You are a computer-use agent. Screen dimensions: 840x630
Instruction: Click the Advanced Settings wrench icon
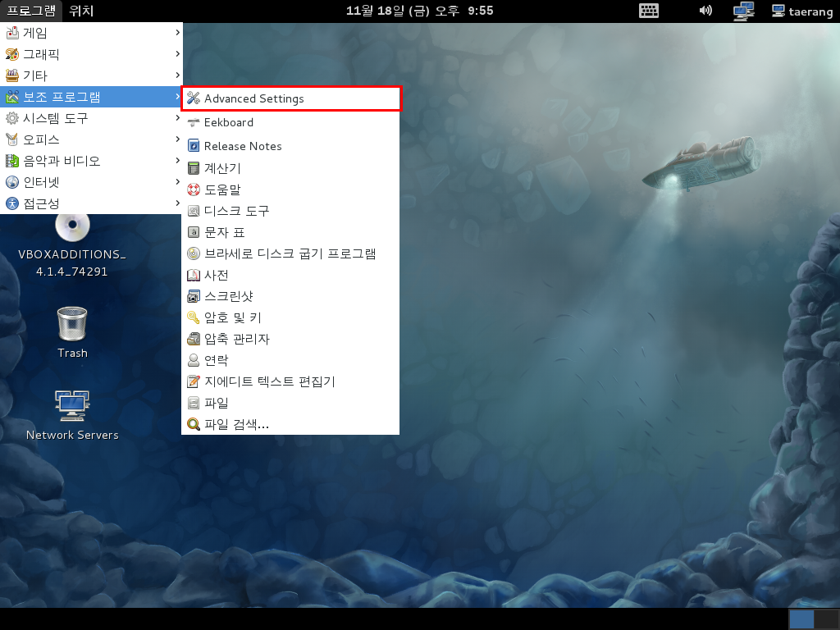[x=194, y=98]
